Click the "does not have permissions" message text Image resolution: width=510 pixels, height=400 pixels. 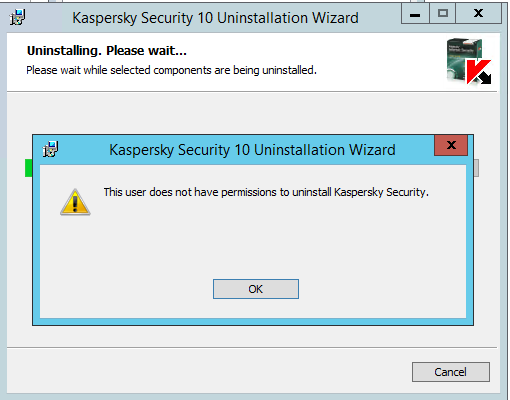tap(266, 192)
